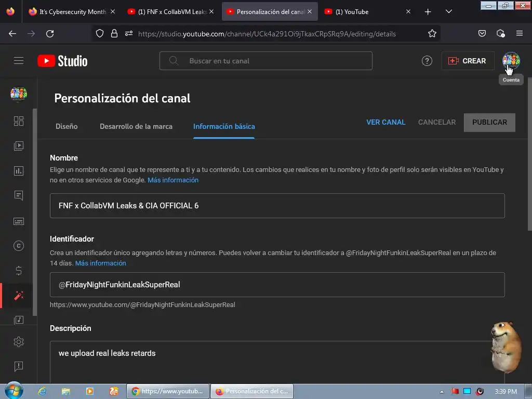This screenshot has height=399, width=532.
Task: Open Más información link under Identificador
Action: click(100, 263)
